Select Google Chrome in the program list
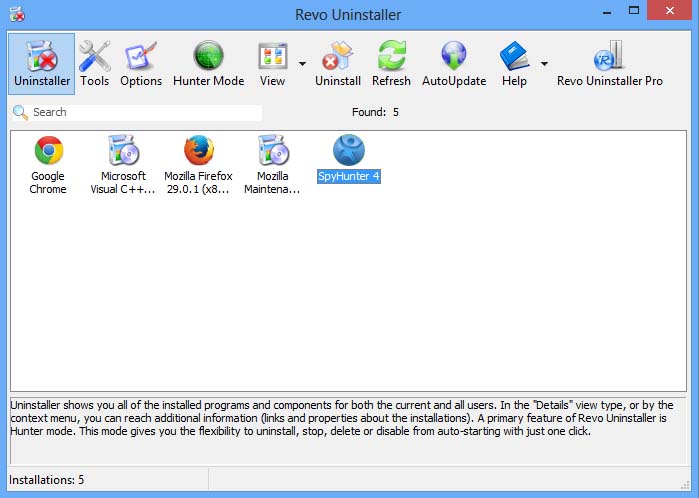This screenshot has height=498, width=699. 48,165
